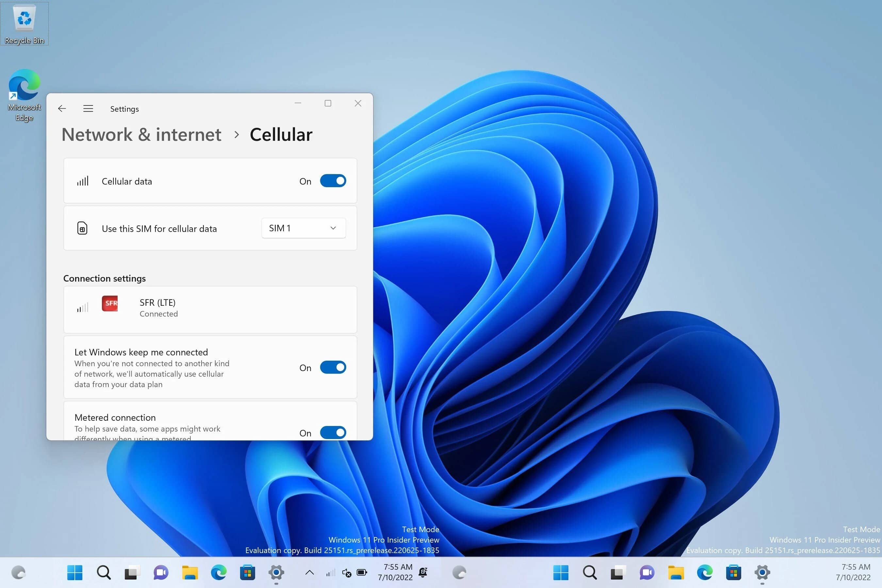
Task: Click the Settings gear icon in taskbar
Action: click(x=276, y=573)
